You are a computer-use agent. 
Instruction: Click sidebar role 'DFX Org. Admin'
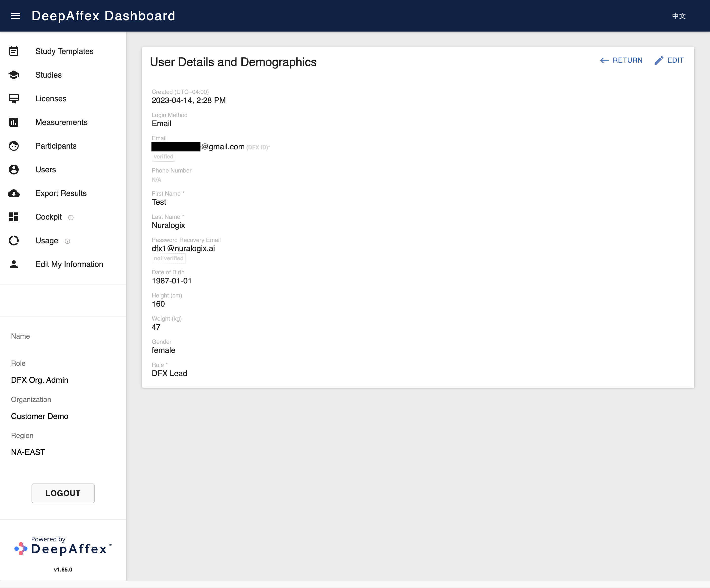pos(40,380)
